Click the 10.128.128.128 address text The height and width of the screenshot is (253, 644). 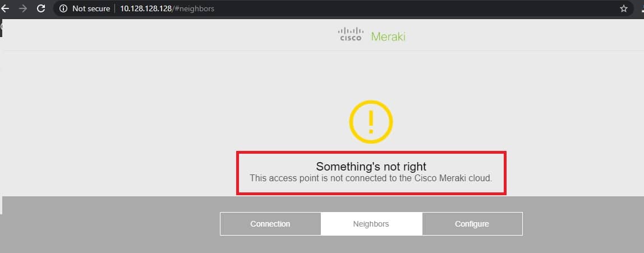click(x=146, y=8)
